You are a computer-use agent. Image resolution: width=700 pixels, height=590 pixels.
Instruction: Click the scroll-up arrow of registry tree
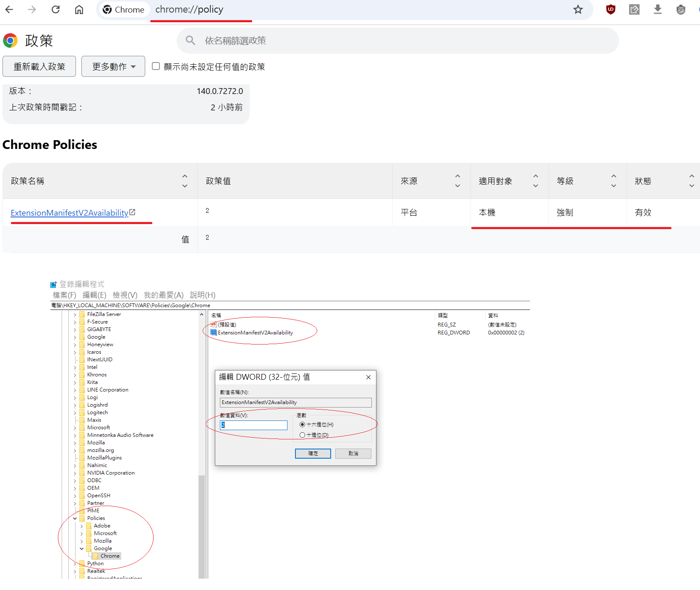[202, 314]
